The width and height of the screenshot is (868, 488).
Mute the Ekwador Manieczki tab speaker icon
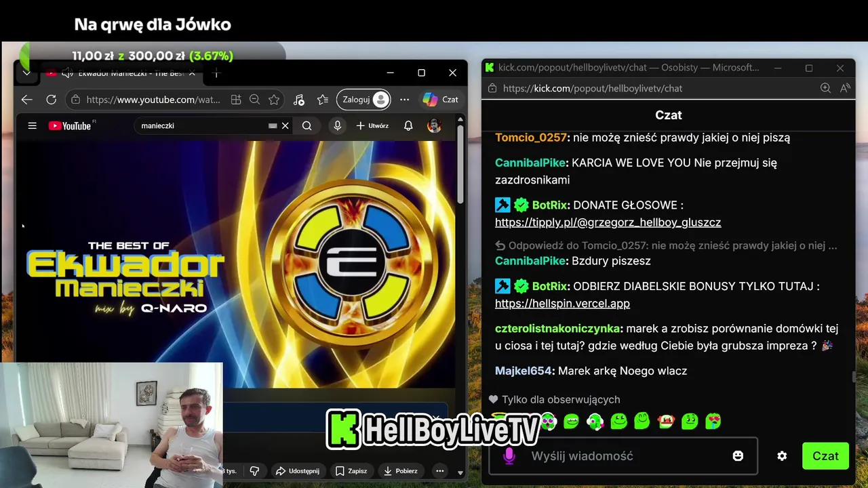tap(68, 73)
